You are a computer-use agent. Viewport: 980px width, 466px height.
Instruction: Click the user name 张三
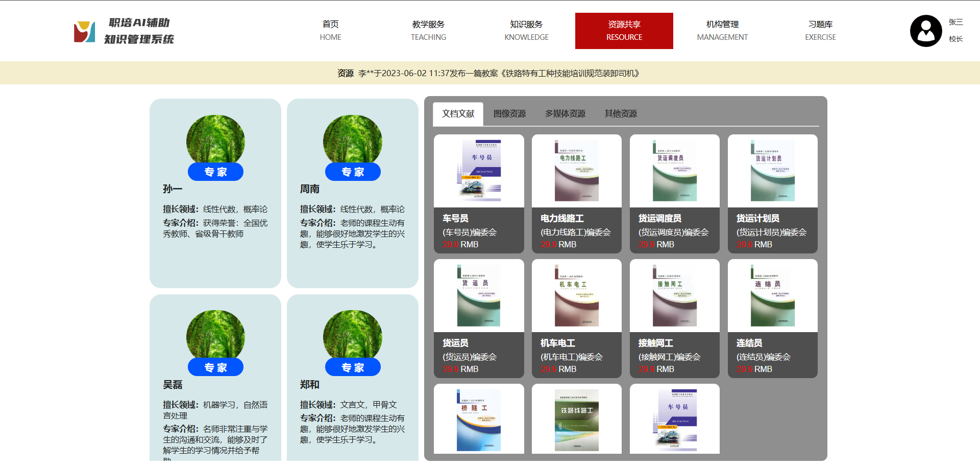(x=956, y=22)
